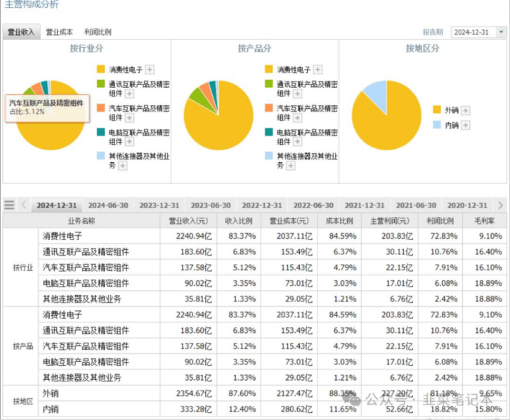The image size is (510, 420).
Task: Expand 消费性电子 plus in 按行业分 legend
Action: (150, 70)
